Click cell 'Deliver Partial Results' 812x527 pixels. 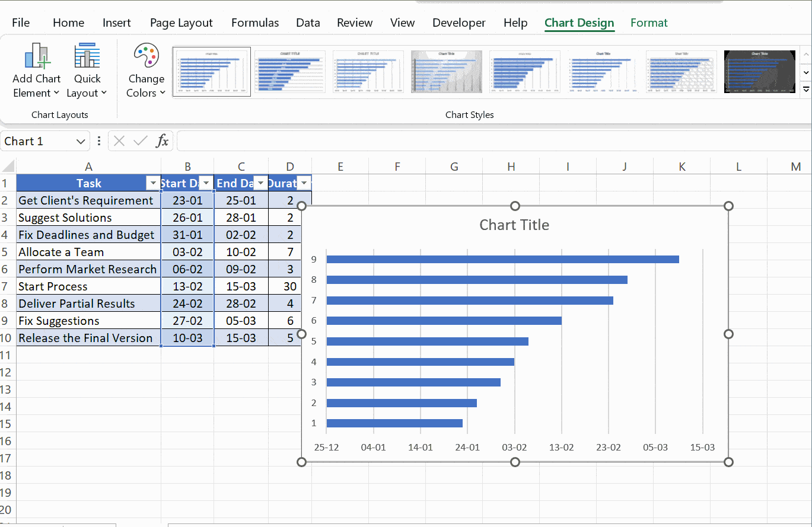tap(88, 304)
